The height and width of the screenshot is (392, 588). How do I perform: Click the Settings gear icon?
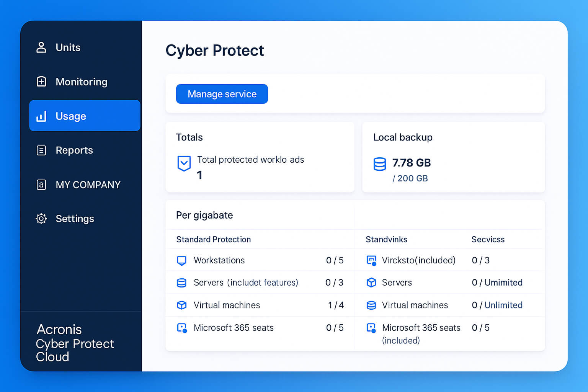point(41,219)
